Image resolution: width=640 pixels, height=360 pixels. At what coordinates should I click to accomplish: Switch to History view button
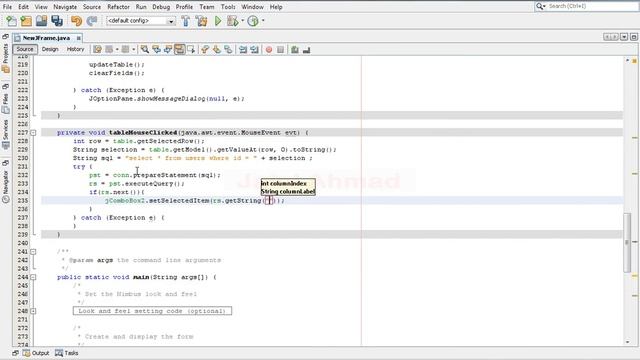[76, 49]
